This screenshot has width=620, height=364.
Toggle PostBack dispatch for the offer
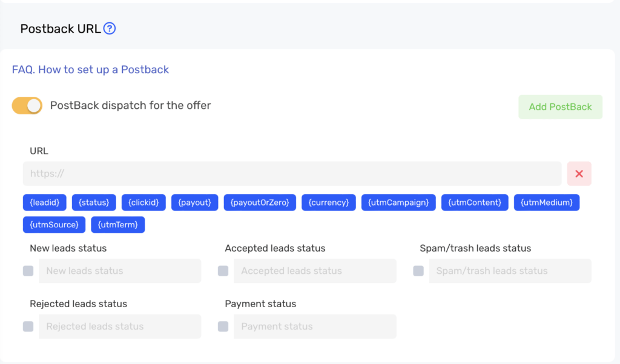(27, 106)
